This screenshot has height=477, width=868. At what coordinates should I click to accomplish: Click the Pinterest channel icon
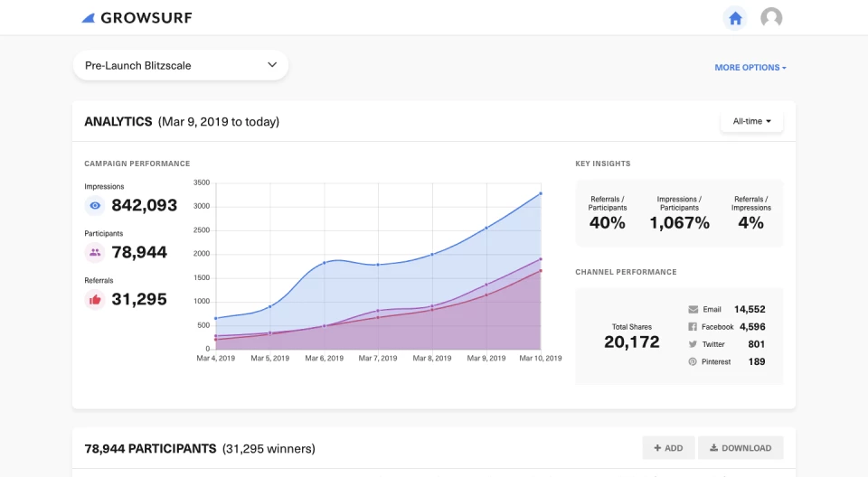693,361
